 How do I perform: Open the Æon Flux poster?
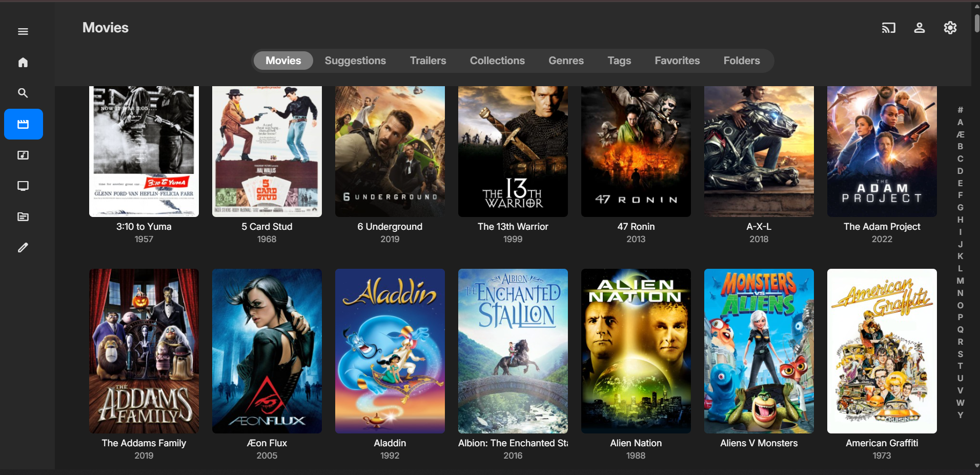pos(267,351)
